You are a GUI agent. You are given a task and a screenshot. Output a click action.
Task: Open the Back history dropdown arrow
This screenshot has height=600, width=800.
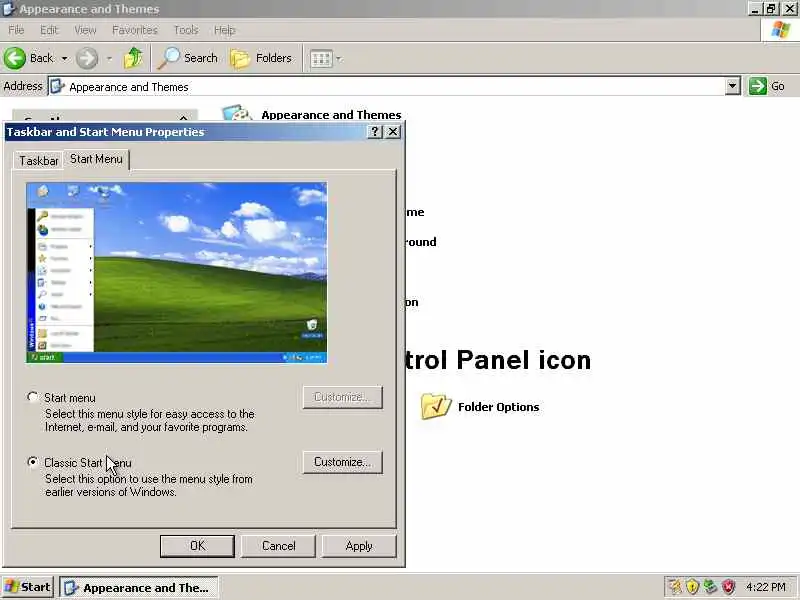(65, 59)
